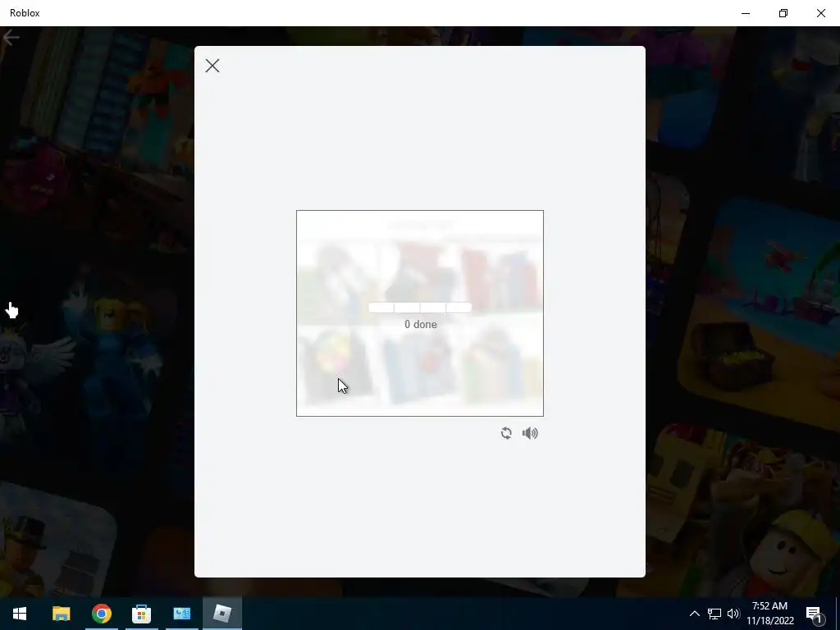Select the Roblox app in the taskbar
Viewport: 840px width, 630px height.
pyautogui.click(x=221, y=614)
